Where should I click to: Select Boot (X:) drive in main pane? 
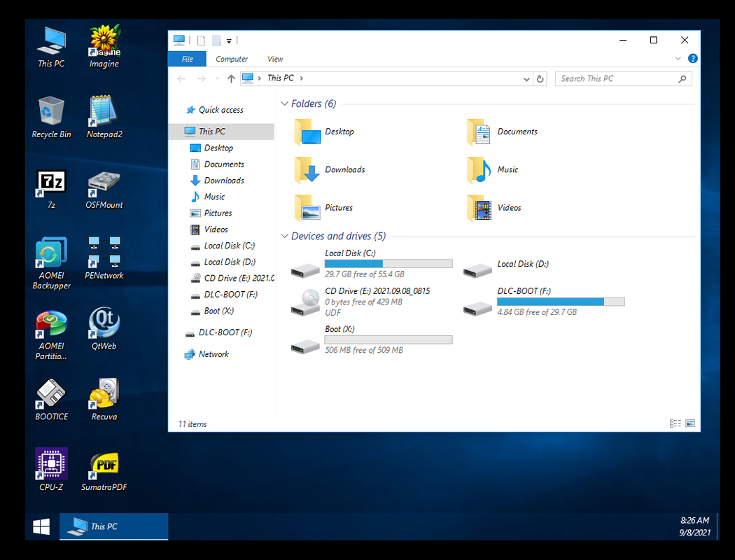[x=371, y=339]
